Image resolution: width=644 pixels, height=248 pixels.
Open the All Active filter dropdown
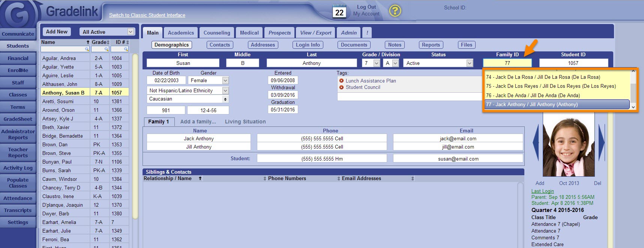coord(131,32)
